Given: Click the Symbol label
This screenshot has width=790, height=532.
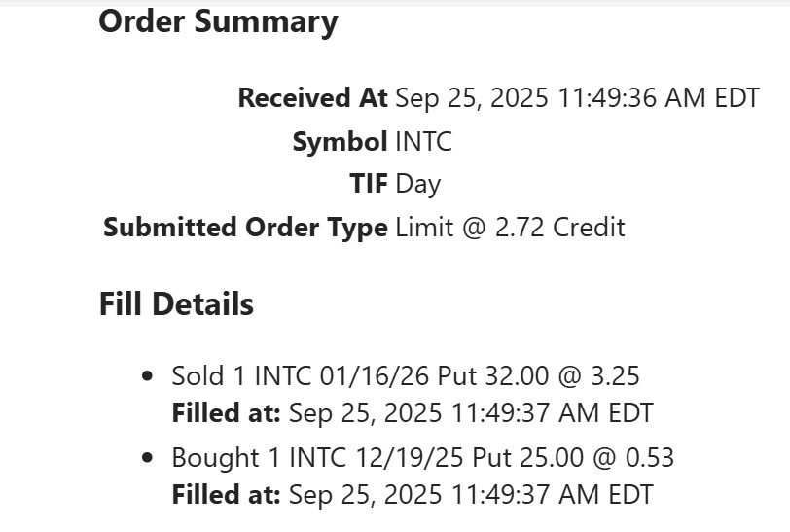Looking at the screenshot, I should [340, 142].
